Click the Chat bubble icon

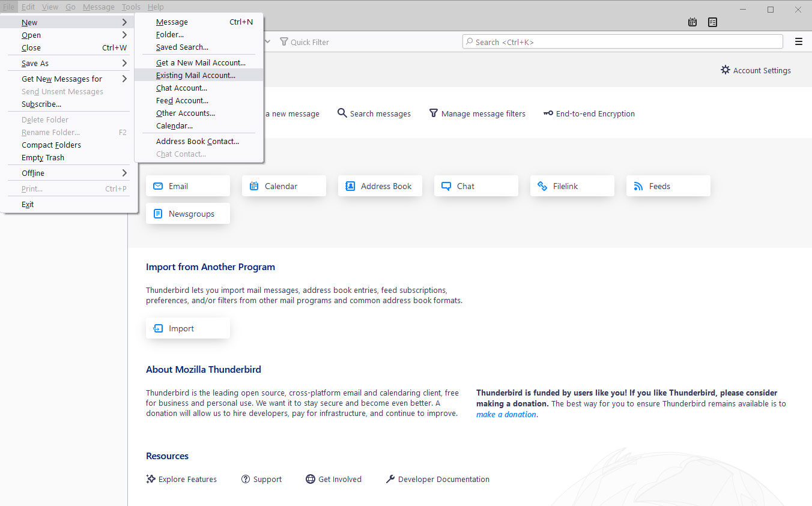coord(446,186)
